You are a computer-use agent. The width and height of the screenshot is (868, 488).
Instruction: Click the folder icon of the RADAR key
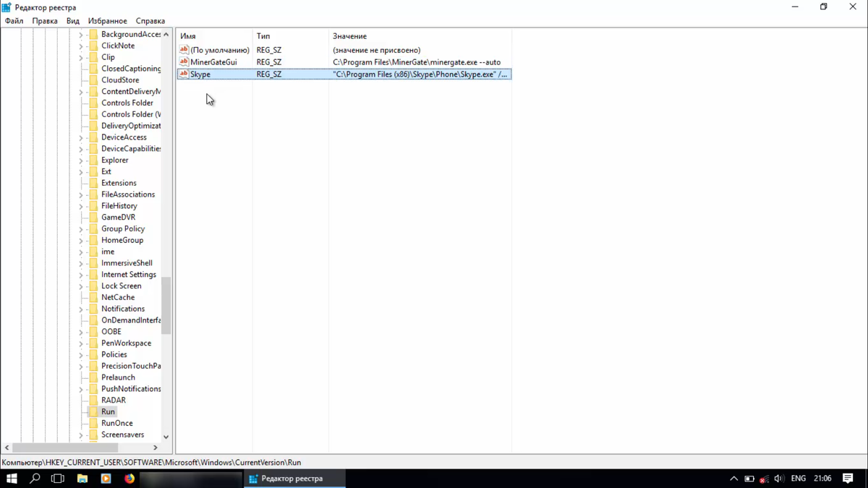tap(93, 400)
